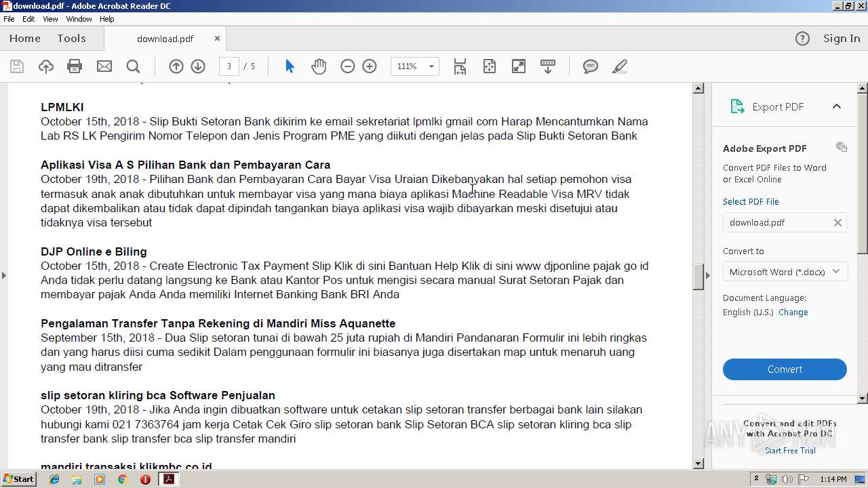Image resolution: width=868 pixels, height=488 pixels.
Task: Zoom out with minus icon
Action: click(x=347, y=66)
